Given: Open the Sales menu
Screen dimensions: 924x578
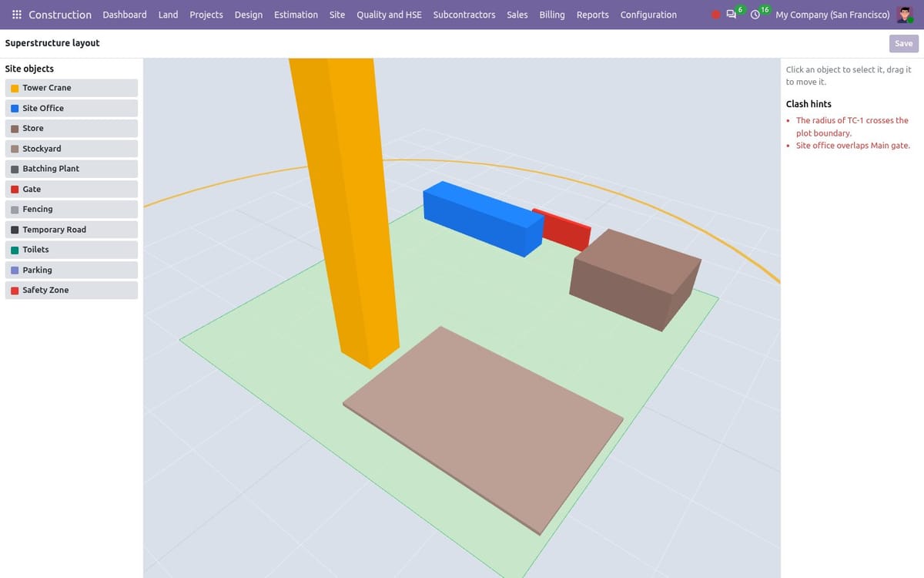Looking at the screenshot, I should (x=517, y=15).
